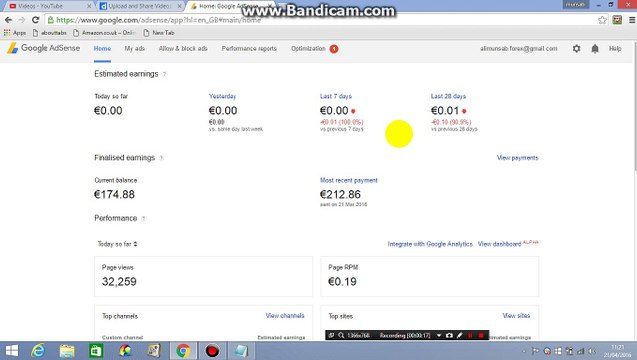Viewport: 637px width, 360px height.
Task: Open the Home navigation tab
Action: [102, 49]
